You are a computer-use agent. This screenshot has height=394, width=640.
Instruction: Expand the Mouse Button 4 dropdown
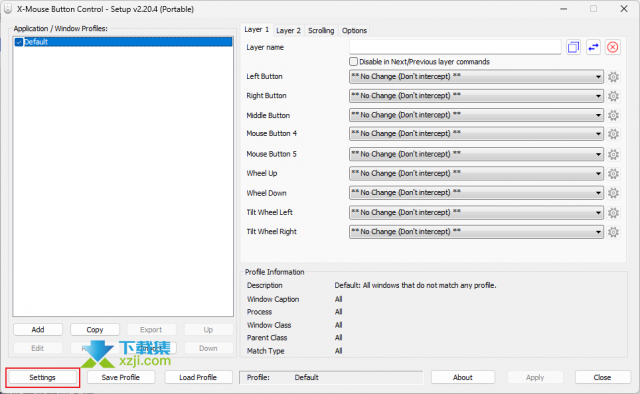pos(476,134)
